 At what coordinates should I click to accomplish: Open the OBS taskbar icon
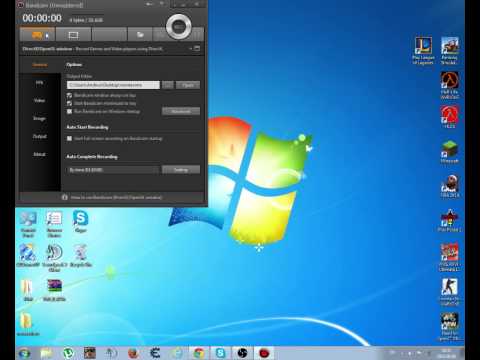242,353
